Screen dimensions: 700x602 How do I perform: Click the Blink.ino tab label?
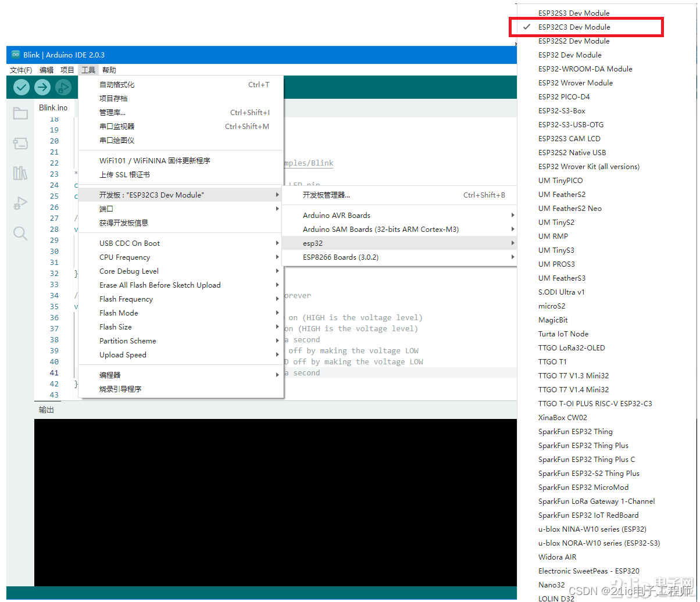pyautogui.click(x=53, y=107)
